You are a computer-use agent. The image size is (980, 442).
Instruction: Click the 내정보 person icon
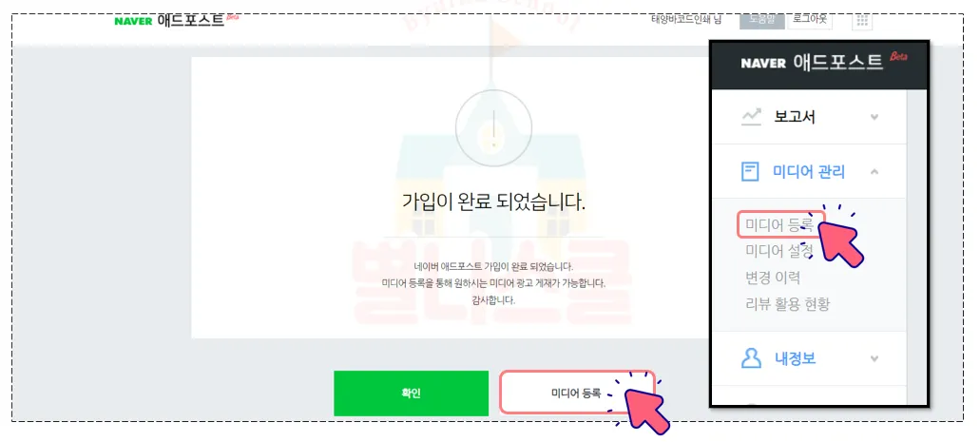pos(751,358)
